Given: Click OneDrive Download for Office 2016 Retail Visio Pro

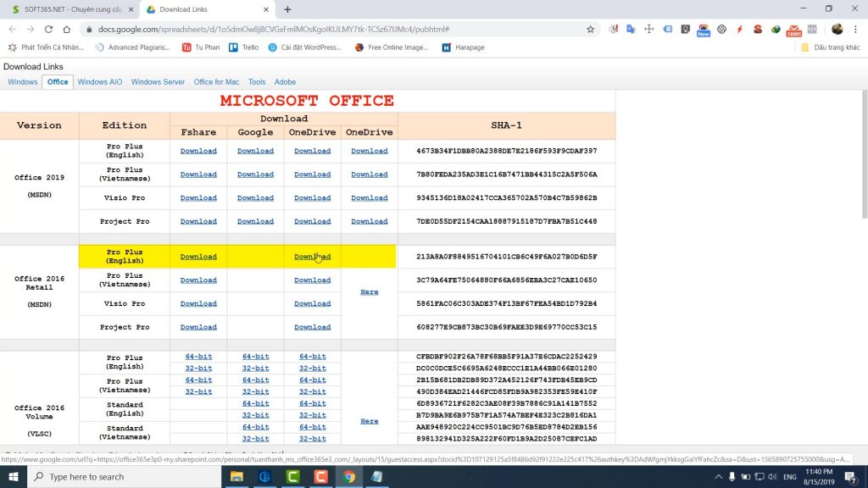Looking at the screenshot, I should point(312,304).
